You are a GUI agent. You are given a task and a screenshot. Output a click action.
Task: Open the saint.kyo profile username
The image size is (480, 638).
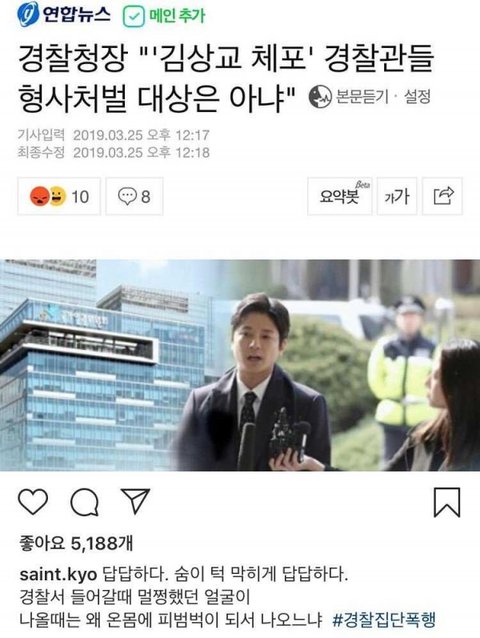coord(58,575)
